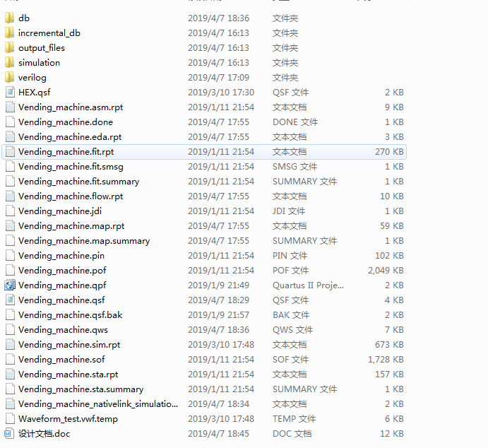Select file name Vending_machine.map.rpt
The image size is (488, 448).
click(x=71, y=226)
